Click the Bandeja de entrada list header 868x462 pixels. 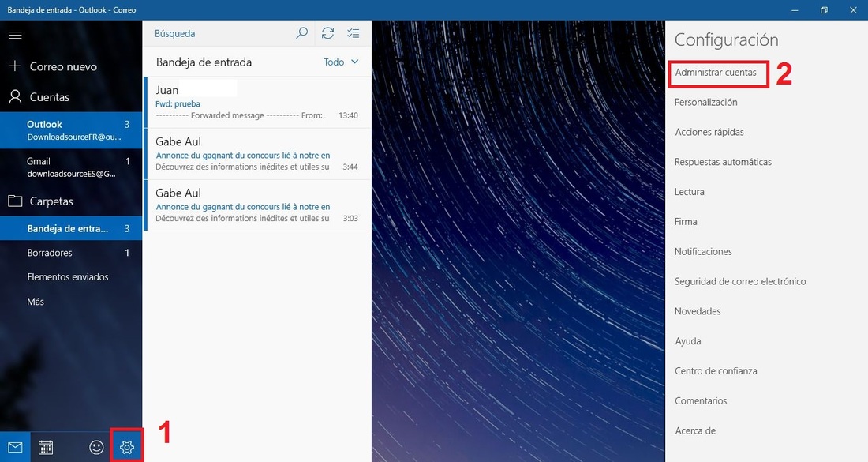(204, 62)
